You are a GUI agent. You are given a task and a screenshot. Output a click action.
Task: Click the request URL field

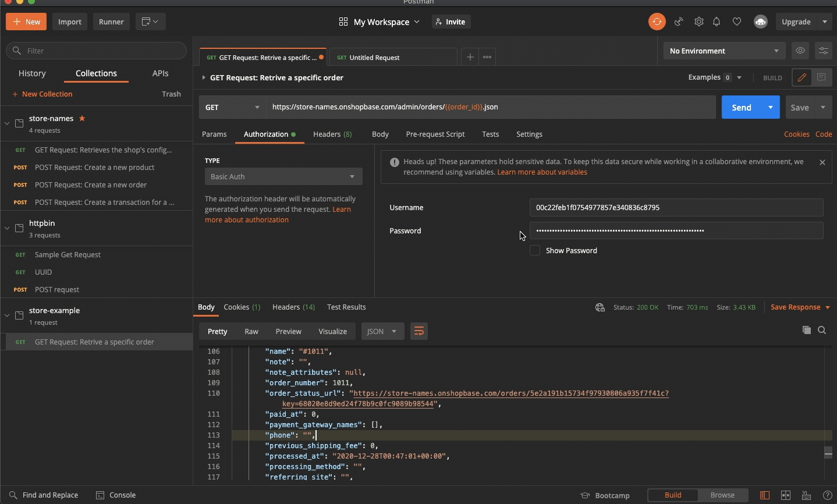(491, 107)
